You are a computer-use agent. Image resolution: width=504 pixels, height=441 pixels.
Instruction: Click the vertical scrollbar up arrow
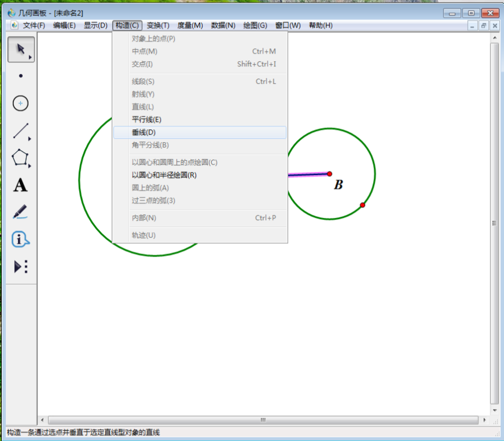coord(495,38)
